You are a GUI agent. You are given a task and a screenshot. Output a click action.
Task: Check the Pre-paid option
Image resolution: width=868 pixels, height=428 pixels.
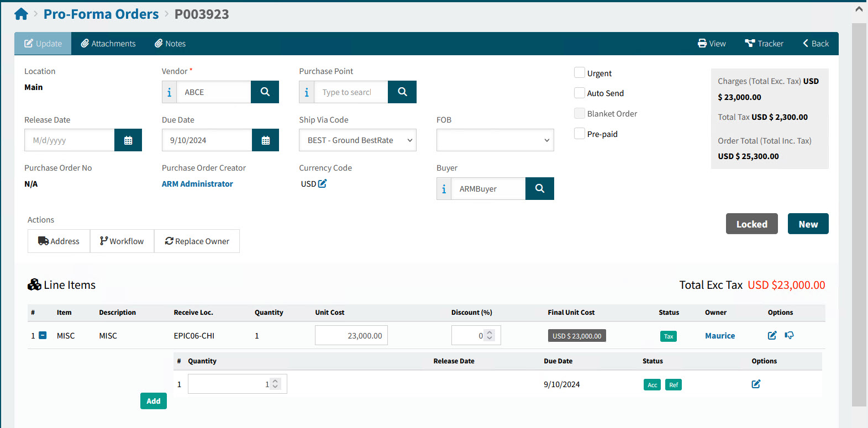(580, 134)
